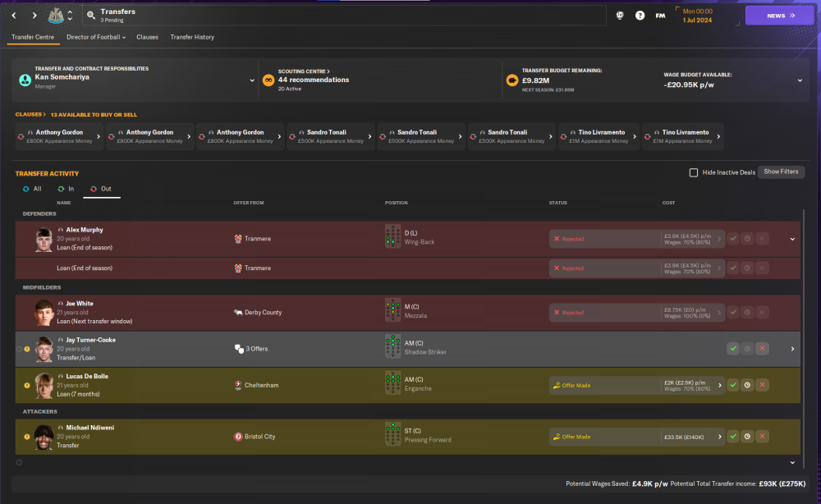This screenshot has width=821, height=504.
Task: Accept Michael Ndiweni's Bristol City offer
Action: (x=733, y=437)
